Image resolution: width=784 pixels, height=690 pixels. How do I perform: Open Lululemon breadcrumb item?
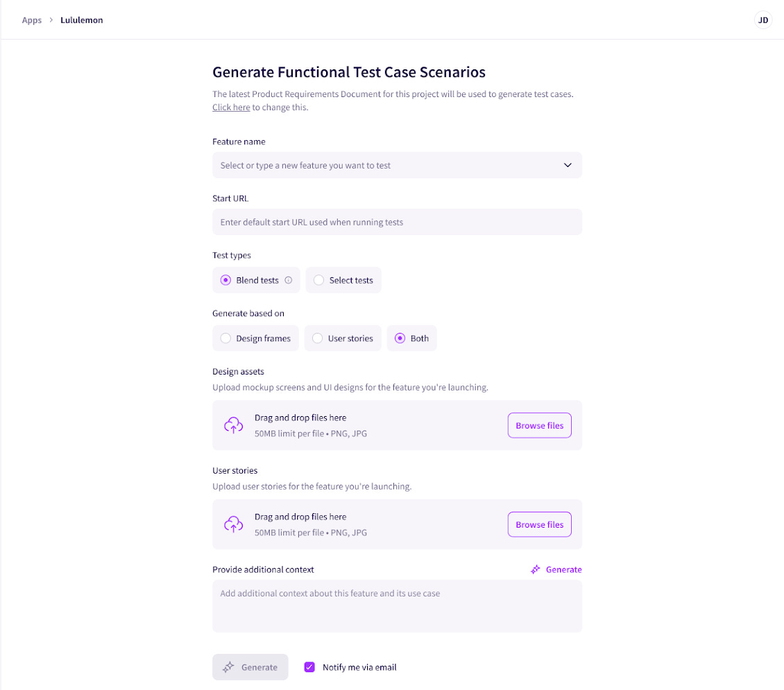[x=82, y=20]
